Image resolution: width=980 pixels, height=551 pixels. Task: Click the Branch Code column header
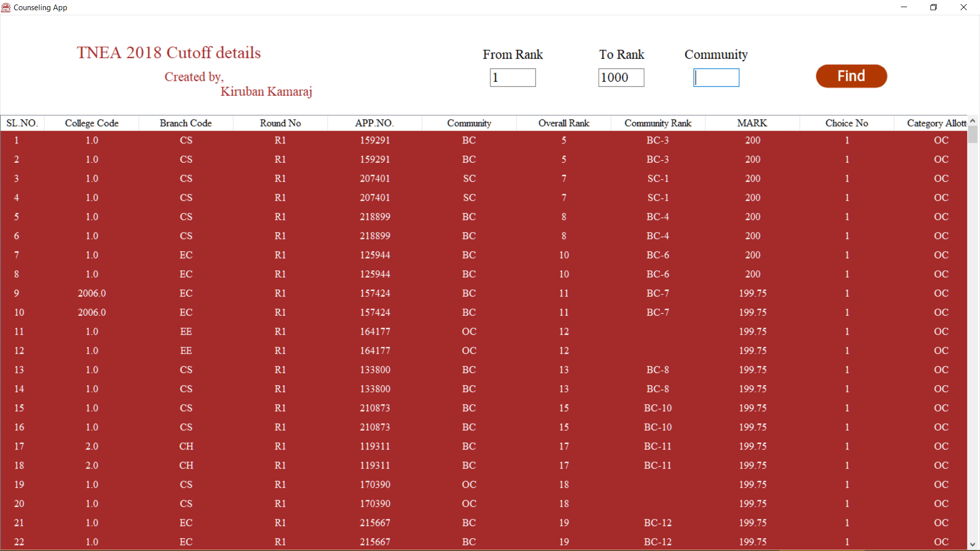[x=185, y=123]
